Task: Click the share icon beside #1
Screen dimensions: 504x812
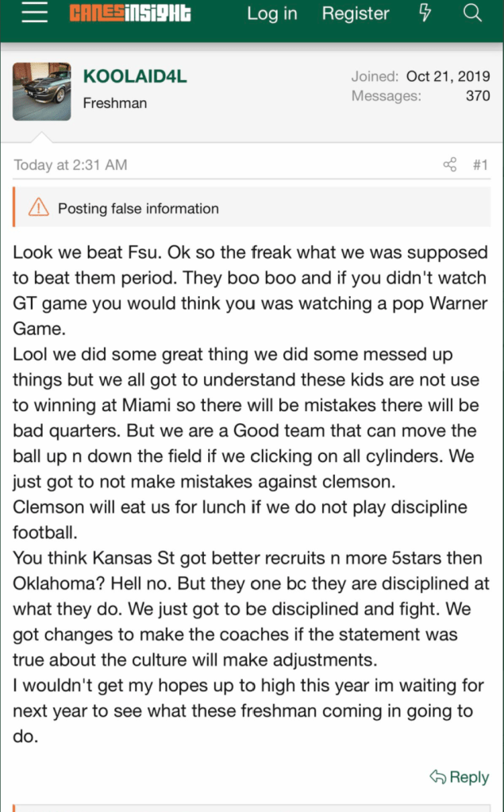Action: (x=450, y=165)
